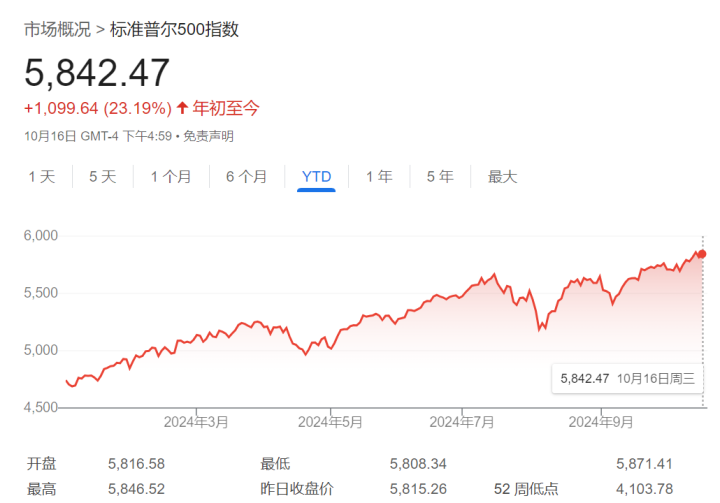Click the 5,815.26 previous close value
Viewport: 720px width, 503px height.
click(x=418, y=489)
